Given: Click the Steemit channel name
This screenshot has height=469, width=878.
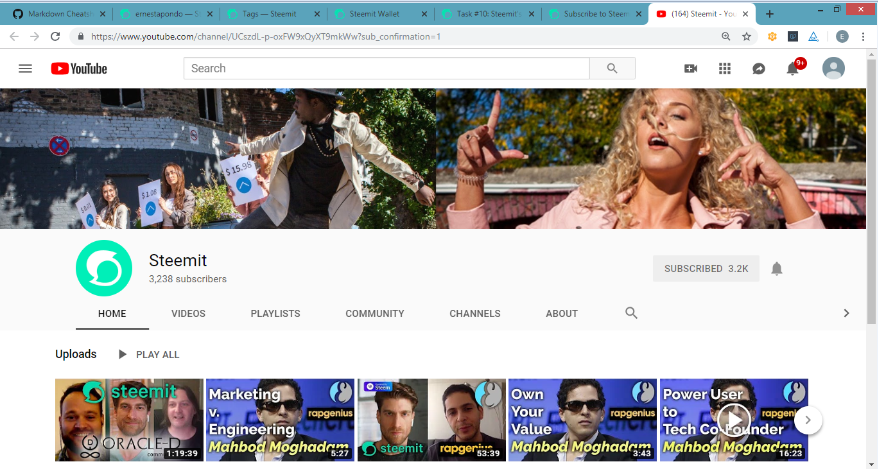Looking at the screenshot, I should coord(178,260).
